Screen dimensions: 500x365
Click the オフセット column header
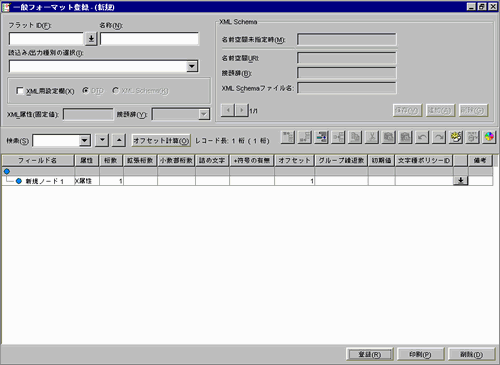[x=295, y=160]
